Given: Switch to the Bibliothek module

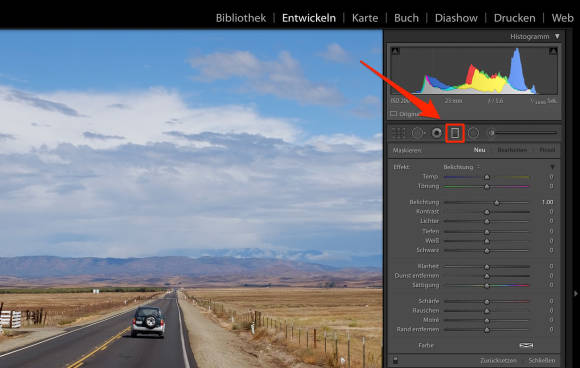Looking at the screenshot, I should (x=241, y=18).
